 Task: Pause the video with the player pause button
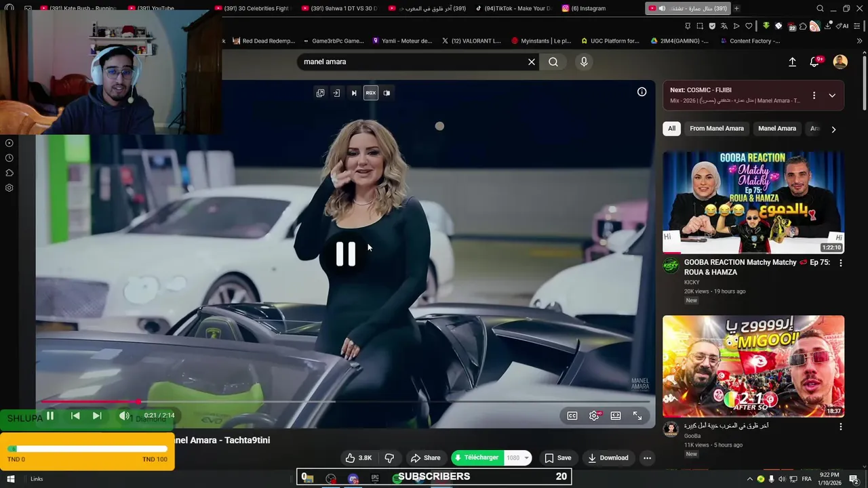pos(50,415)
